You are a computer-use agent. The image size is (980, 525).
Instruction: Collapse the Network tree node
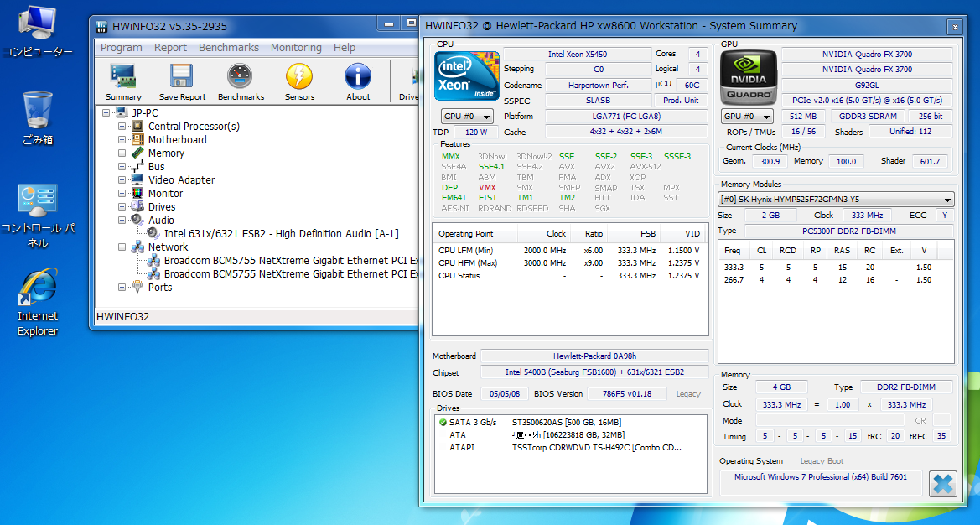click(121, 247)
